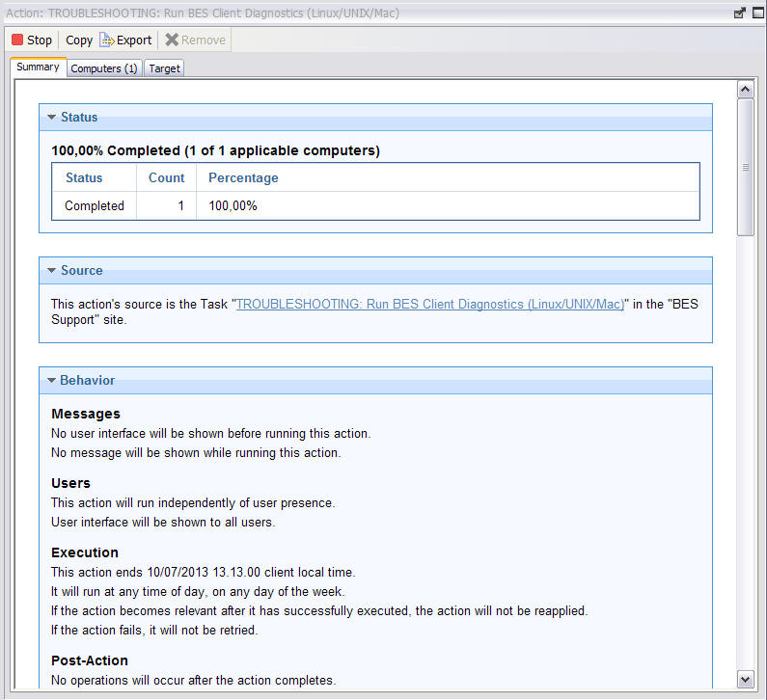Click the vertical scrollbar thumb
Viewport: 767px width, 700px height.
coord(745,167)
